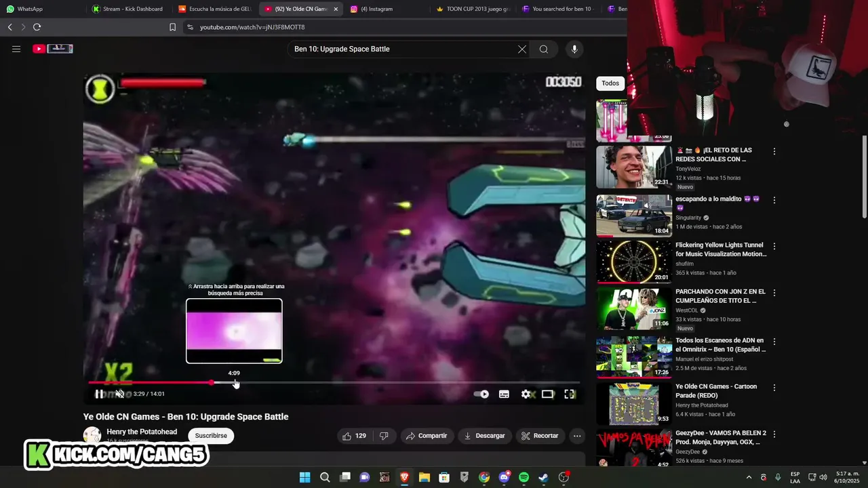Switch to the Stream - Kick Dashboard tab
Image resolution: width=868 pixels, height=488 pixels.
129,9
